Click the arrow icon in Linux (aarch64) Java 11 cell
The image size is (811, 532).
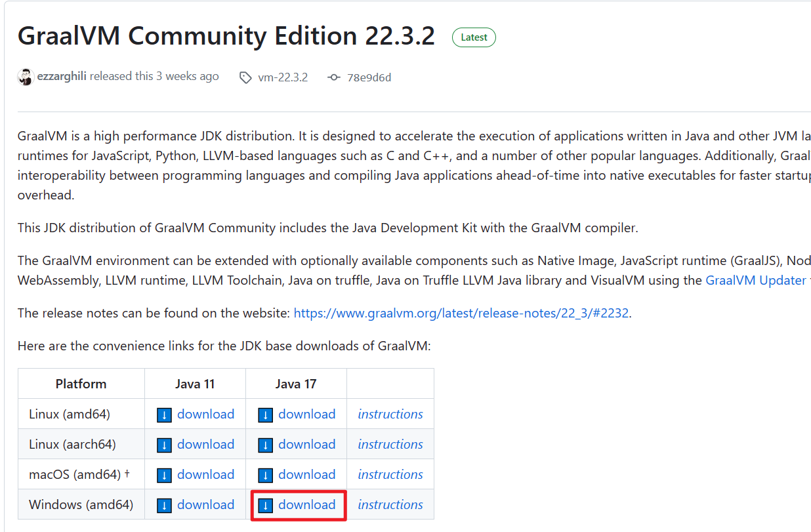(x=164, y=445)
